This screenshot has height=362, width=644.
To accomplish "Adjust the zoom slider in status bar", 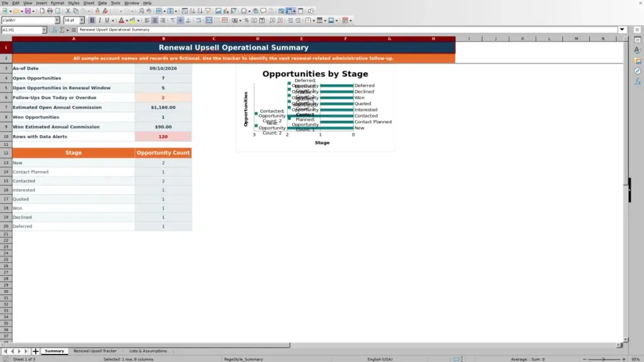I will tap(604, 359).
